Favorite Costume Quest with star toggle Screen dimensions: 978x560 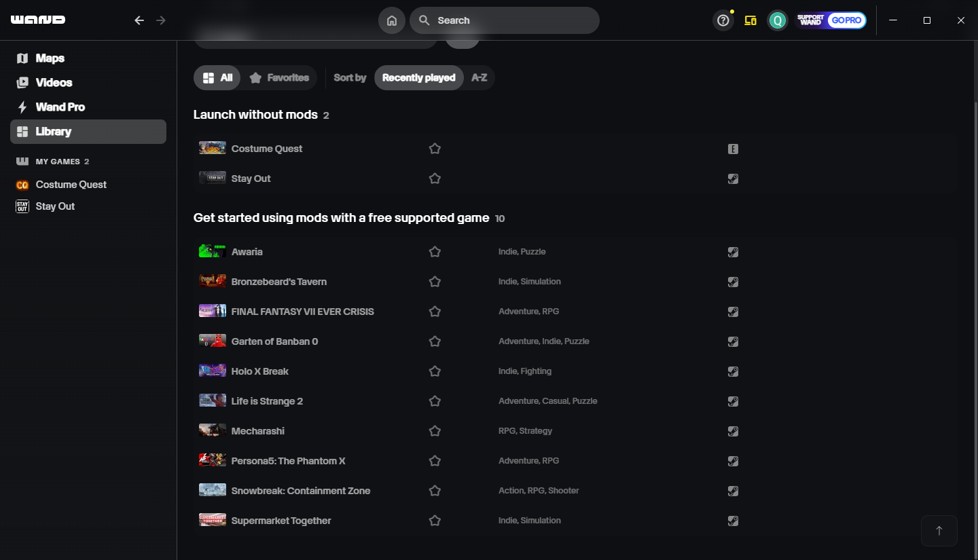[x=435, y=149]
